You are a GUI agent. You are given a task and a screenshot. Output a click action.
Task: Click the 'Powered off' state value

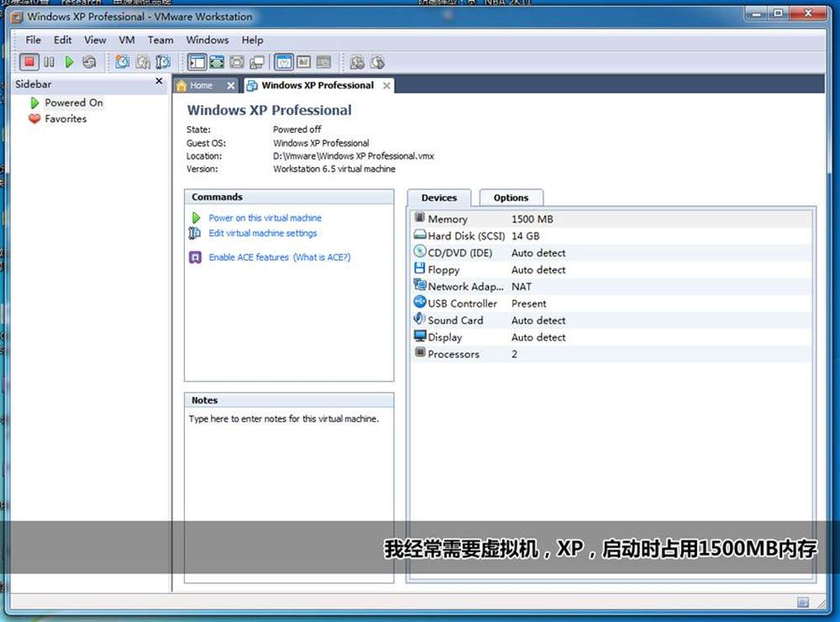click(297, 129)
